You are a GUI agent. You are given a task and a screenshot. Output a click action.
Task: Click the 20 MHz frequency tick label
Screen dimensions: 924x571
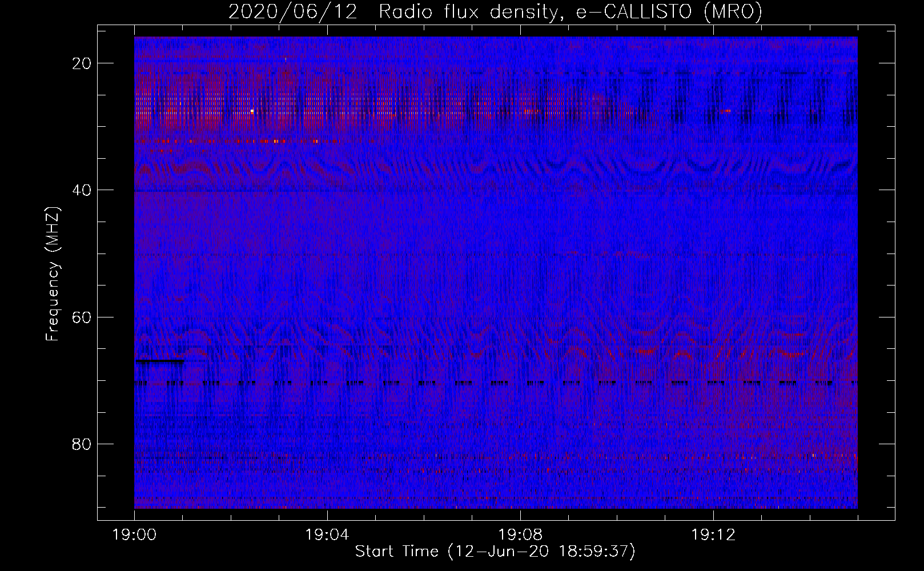pyautogui.click(x=82, y=63)
